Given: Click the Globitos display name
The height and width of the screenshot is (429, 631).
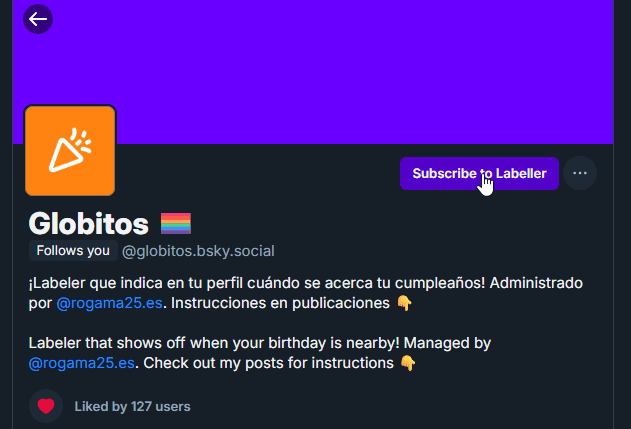Looking at the screenshot, I should tap(88, 223).
